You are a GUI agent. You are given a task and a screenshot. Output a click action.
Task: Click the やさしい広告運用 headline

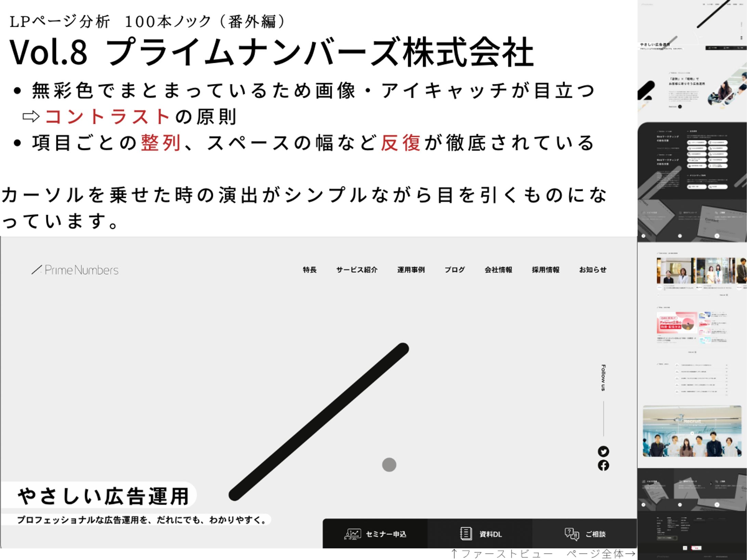pyautogui.click(x=103, y=496)
